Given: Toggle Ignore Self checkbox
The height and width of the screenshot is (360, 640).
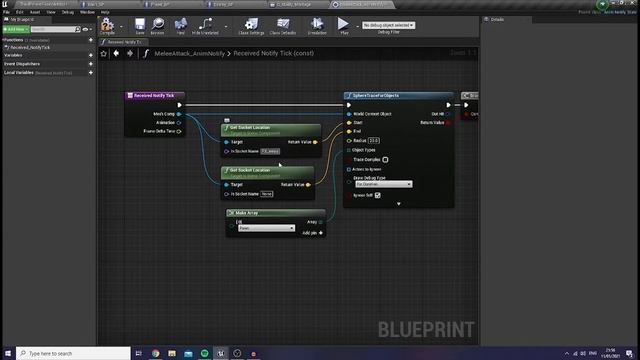Looking at the screenshot, I should coord(378,195).
